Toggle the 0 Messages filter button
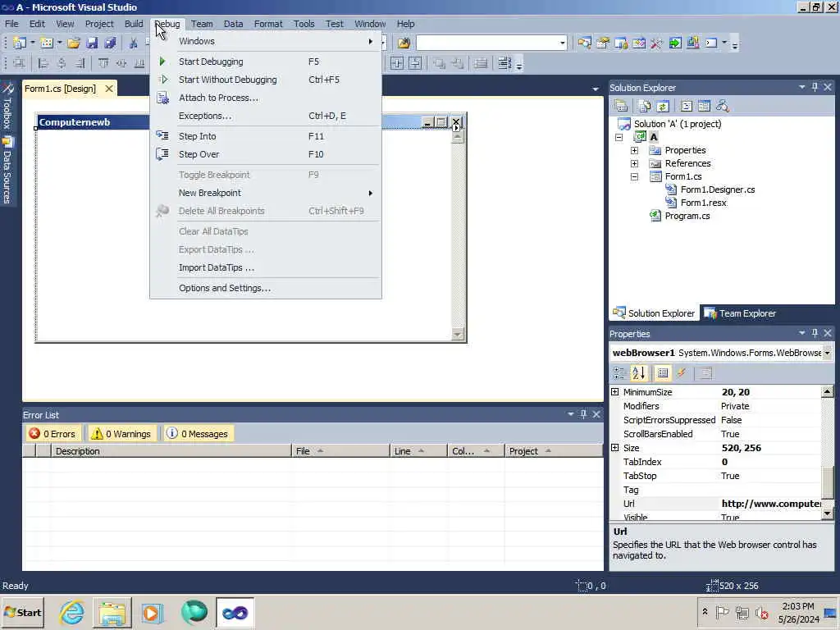This screenshot has width=840, height=630. point(197,433)
